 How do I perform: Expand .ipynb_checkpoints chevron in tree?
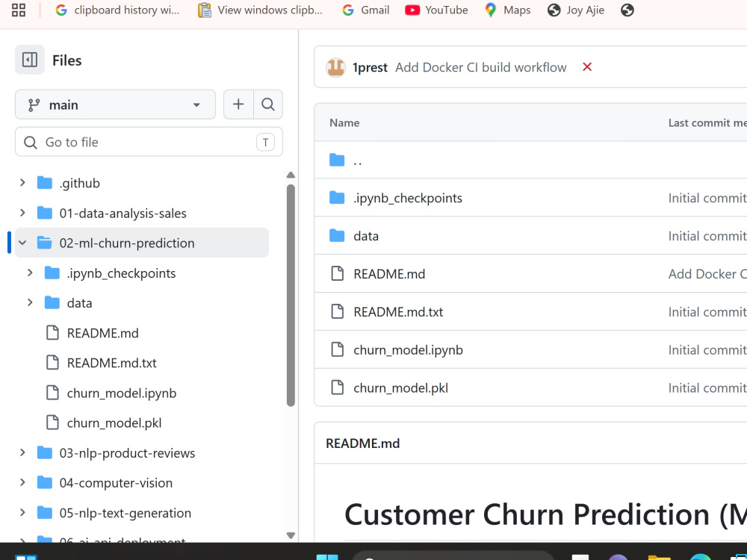(30, 273)
